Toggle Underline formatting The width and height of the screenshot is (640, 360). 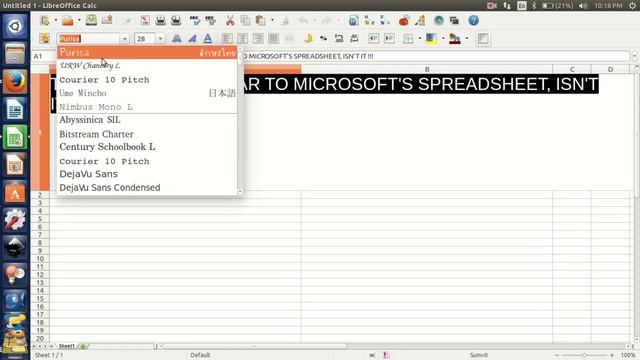pos(208,39)
